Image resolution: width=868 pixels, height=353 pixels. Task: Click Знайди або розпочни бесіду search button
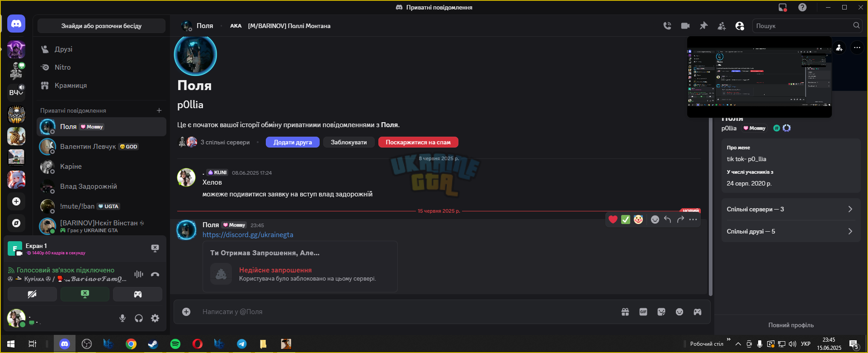[x=101, y=26]
